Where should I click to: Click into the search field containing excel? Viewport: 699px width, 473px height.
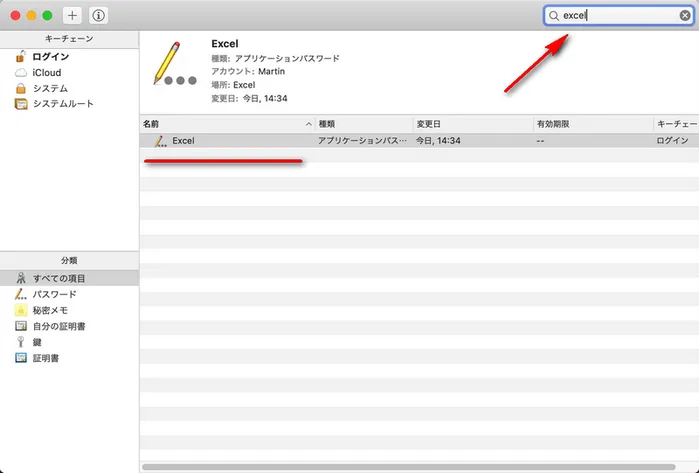tap(618, 16)
